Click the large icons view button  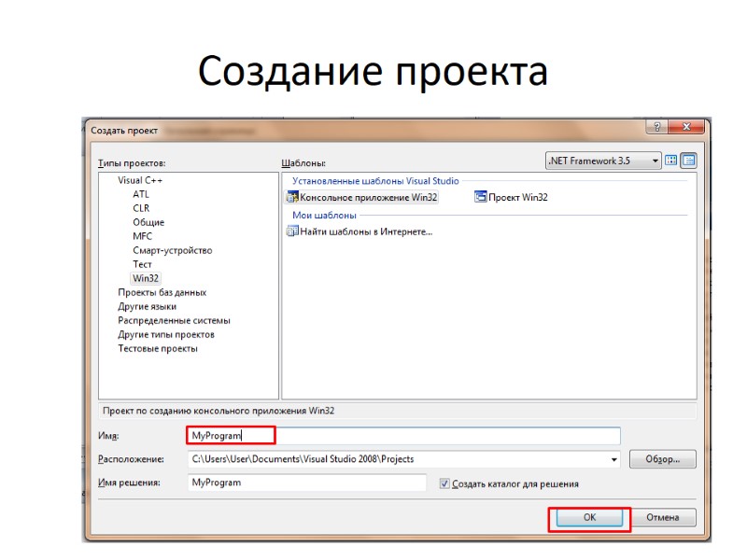[670, 161]
